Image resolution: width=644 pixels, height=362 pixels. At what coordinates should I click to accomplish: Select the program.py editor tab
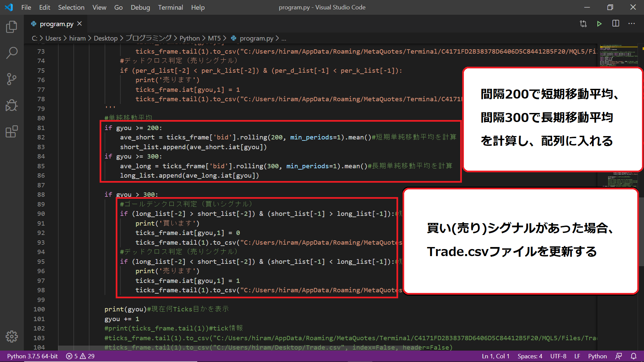[56, 24]
